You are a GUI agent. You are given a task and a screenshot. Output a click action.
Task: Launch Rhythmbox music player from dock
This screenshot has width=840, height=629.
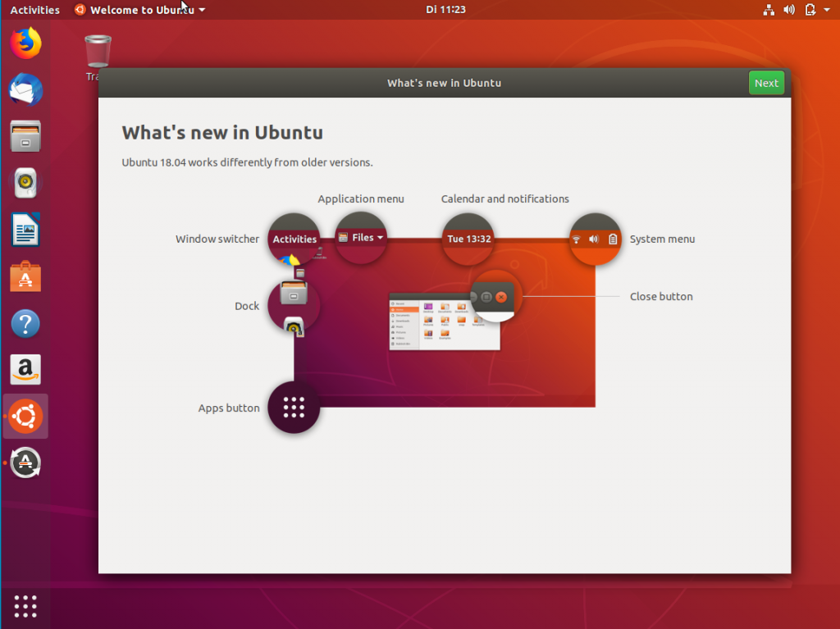click(25, 183)
